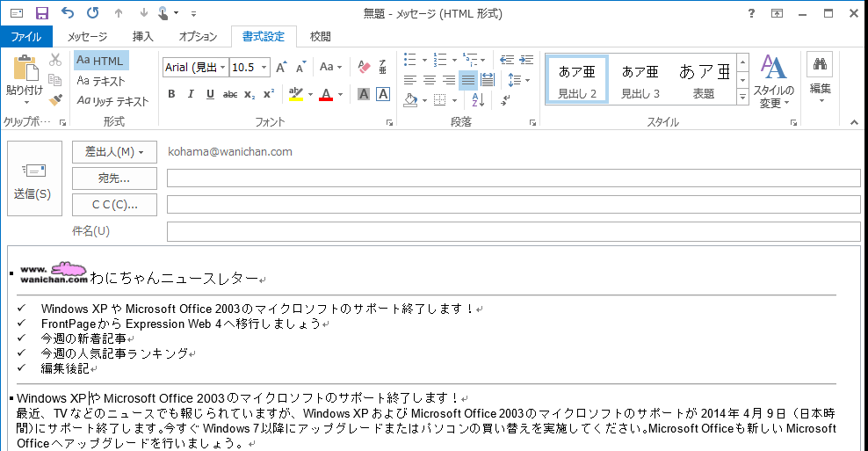Activate the Format Painter brush
This screenshot has width=868, height=451.
54,99
